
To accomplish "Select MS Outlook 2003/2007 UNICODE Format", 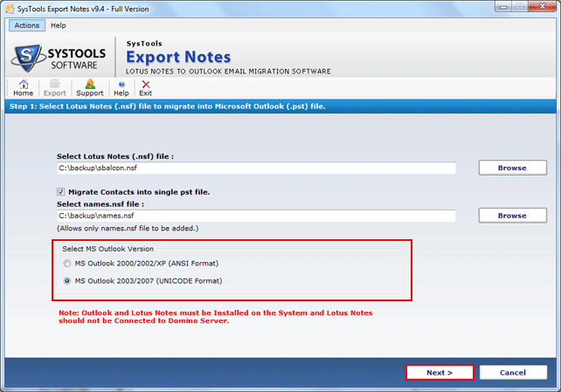I will click(67, 281).
